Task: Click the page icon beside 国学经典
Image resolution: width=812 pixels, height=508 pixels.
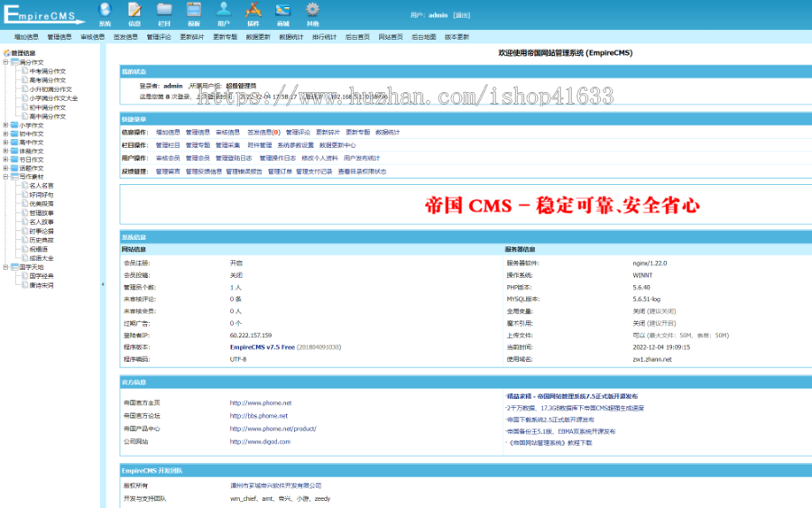Action: coord(25,275)
